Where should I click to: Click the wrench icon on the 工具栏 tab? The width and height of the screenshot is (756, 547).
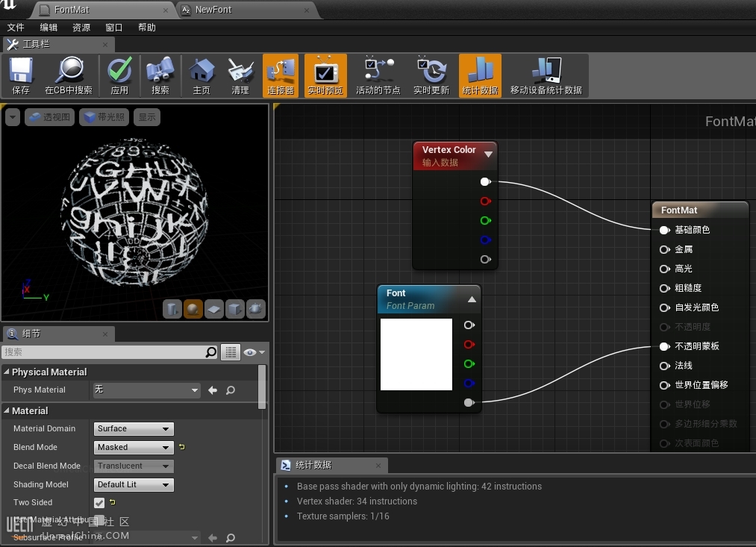13,44
